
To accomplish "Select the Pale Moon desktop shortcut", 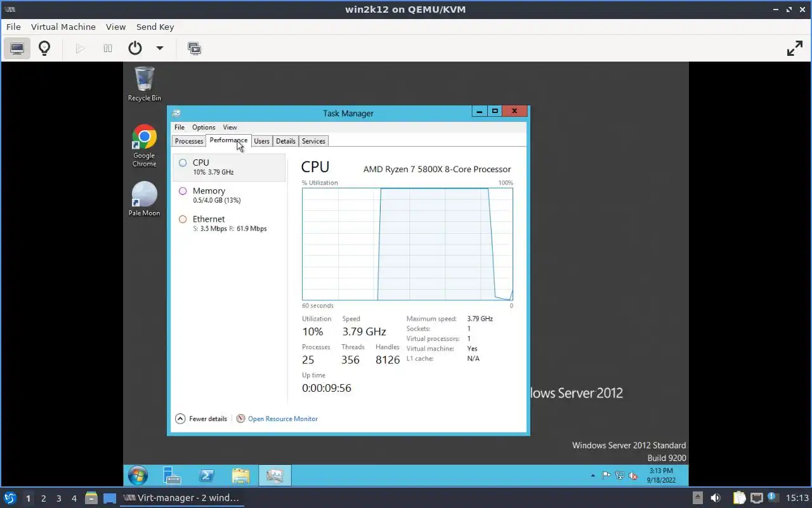I will (144, 199).
